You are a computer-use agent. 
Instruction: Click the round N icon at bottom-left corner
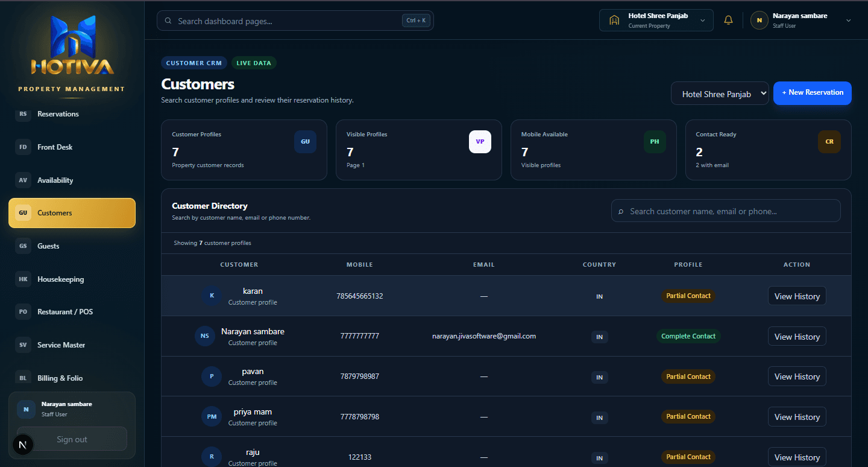tap(23, 445)
